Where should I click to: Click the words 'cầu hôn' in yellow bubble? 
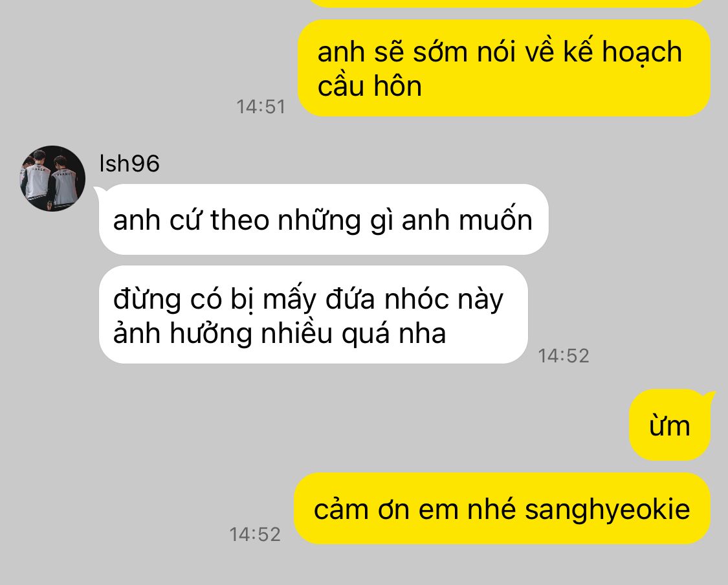[x=370, y=86]
